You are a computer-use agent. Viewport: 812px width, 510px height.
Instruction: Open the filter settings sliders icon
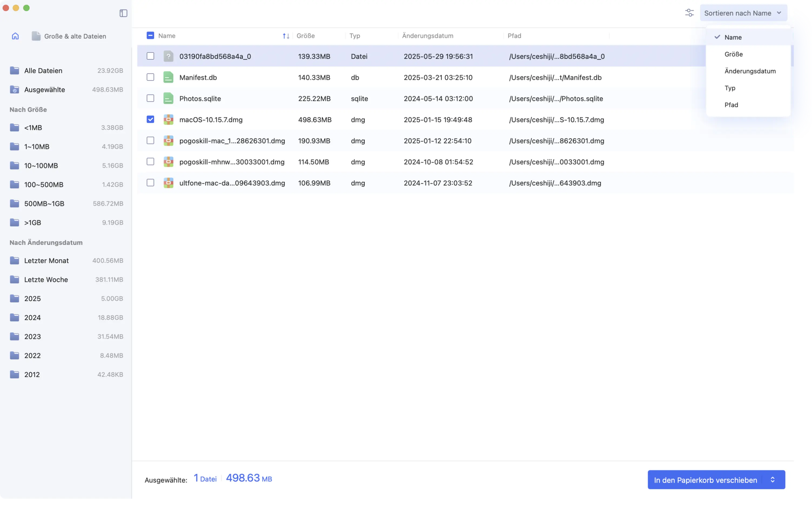pos(690,13)
